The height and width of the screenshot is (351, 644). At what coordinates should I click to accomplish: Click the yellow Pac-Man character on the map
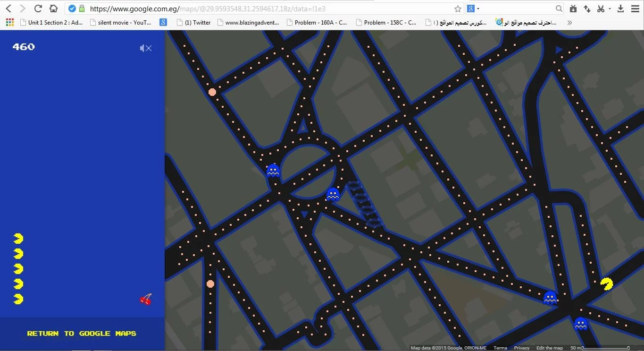tap(606, 283)
